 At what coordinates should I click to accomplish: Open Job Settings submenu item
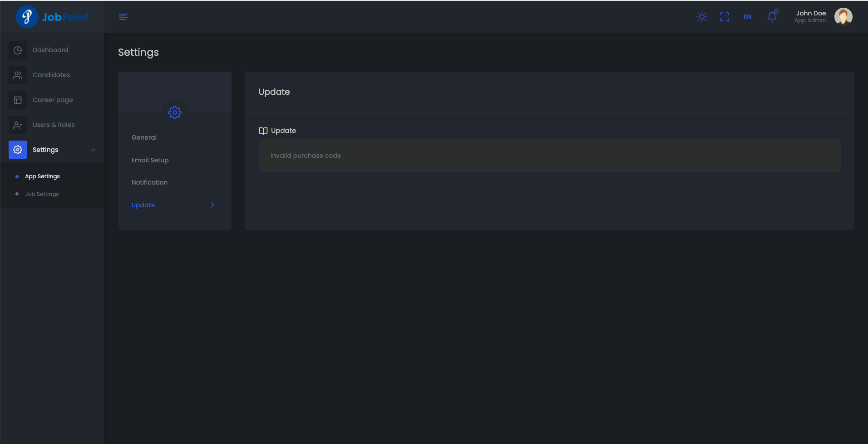coord(42,194)
